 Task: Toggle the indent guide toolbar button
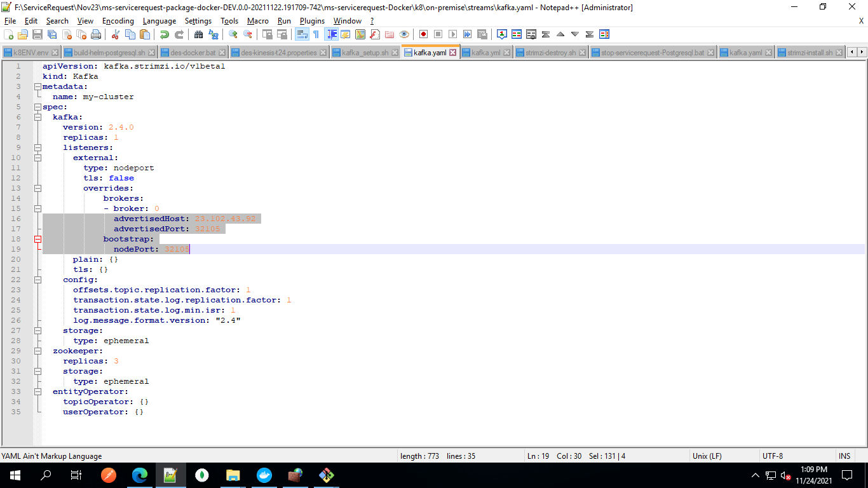point(331,34)
